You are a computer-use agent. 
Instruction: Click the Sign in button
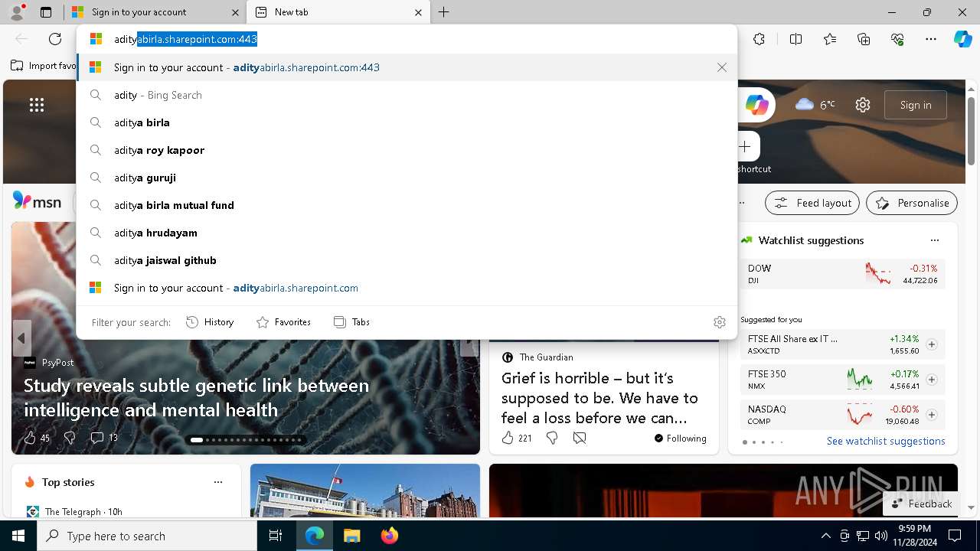pyautogui.click(x=916, y=105)
